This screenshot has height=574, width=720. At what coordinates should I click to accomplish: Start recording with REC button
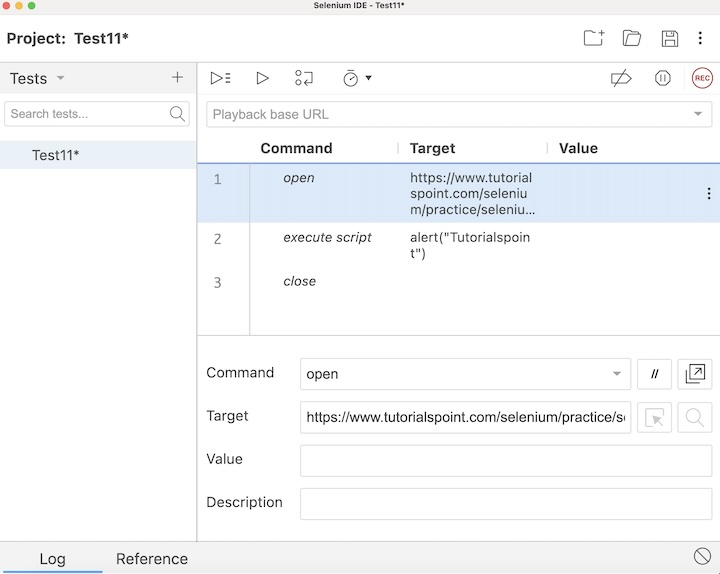[x=702, y=78]
